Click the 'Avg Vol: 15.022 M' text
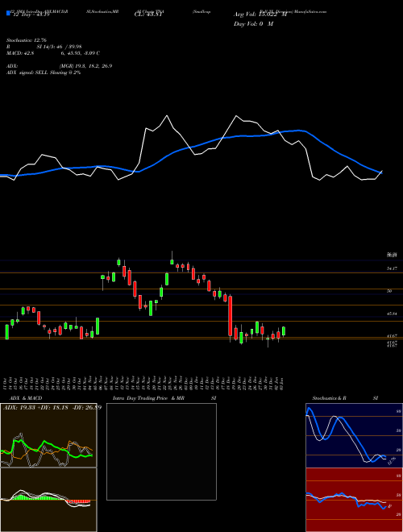 tap(260, 15)
